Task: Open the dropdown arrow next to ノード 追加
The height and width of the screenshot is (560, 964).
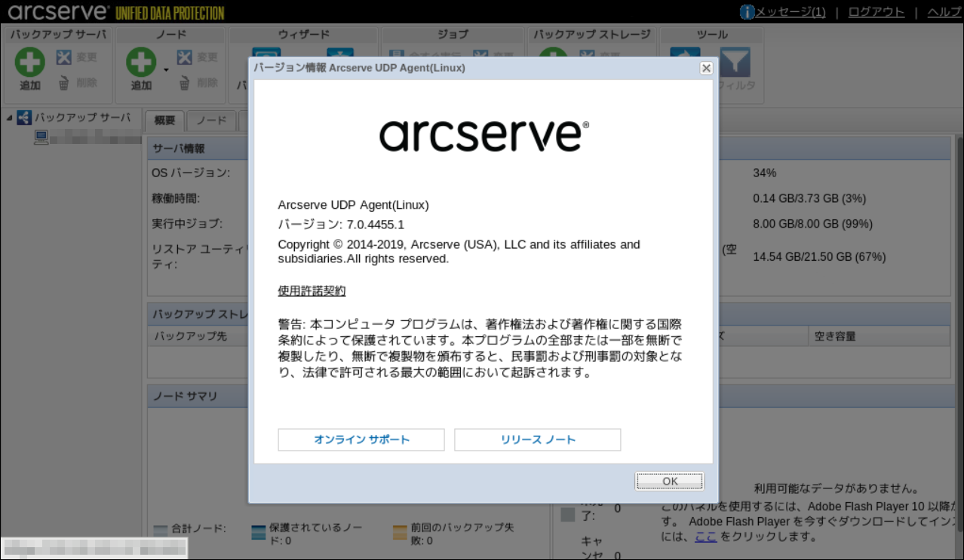Action: [x=166, y=70]
